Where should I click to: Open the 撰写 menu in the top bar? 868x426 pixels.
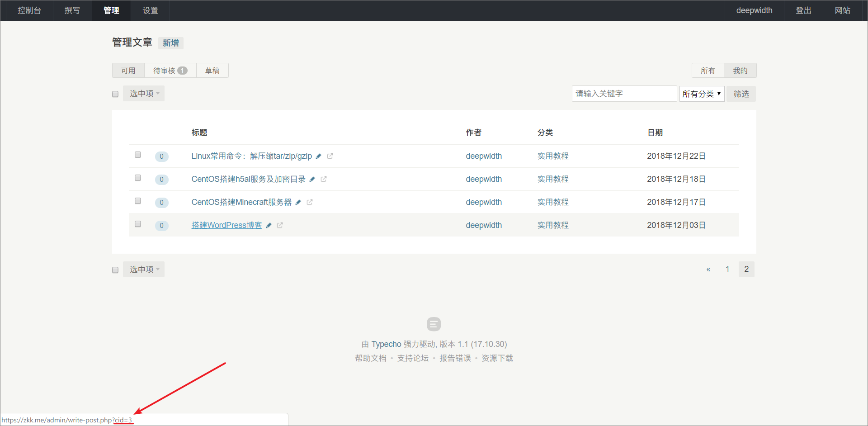click(72, 10)
